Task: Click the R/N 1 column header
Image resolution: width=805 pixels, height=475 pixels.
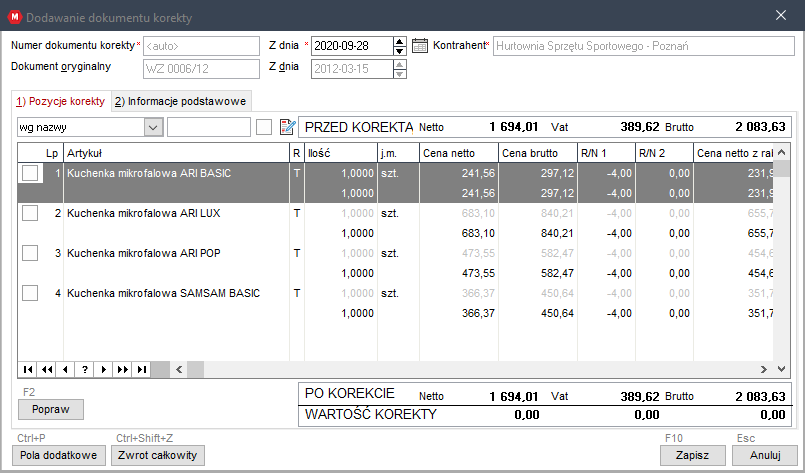Action: [606, 153]
